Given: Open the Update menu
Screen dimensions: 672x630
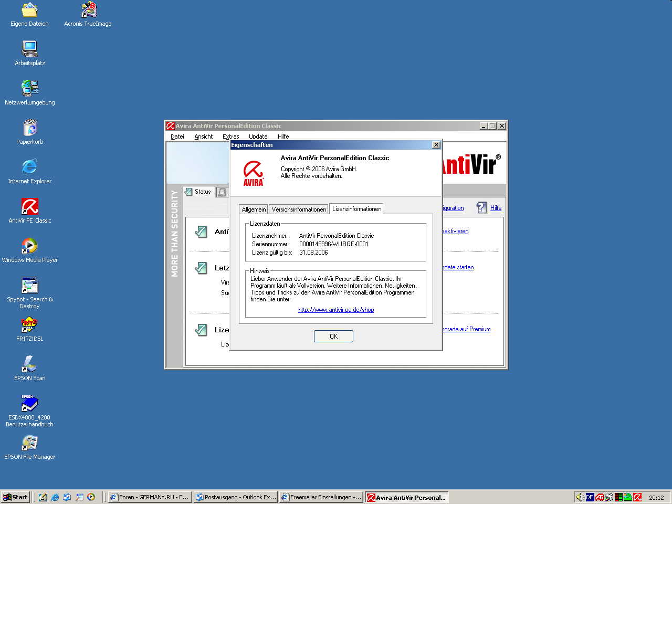Looking at the screenshot, I should click(x=258, y=136).
